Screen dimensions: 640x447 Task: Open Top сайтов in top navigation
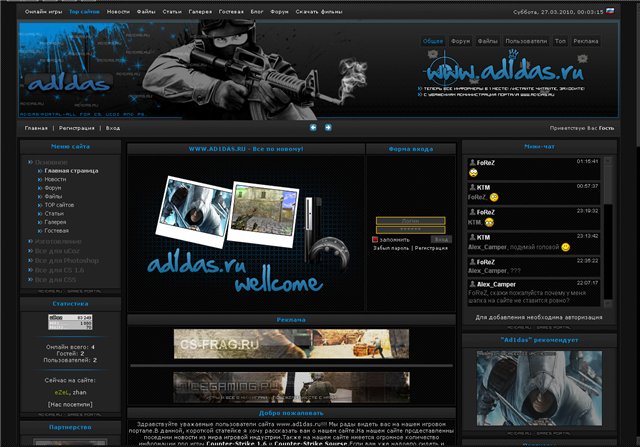coord(84,12)
